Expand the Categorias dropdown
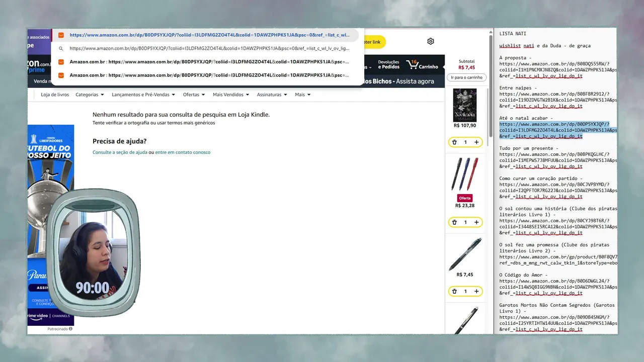 click(90, 95)
